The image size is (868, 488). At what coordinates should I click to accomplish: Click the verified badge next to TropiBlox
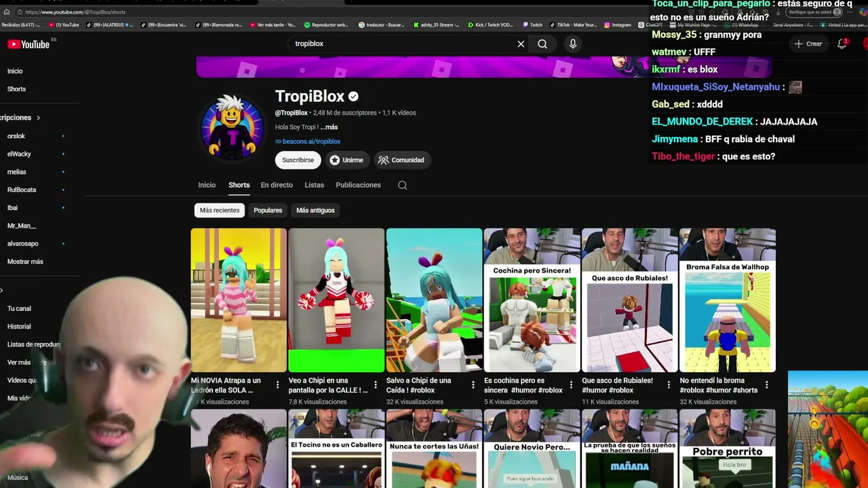pyautogui.click(x=353, y=96)
